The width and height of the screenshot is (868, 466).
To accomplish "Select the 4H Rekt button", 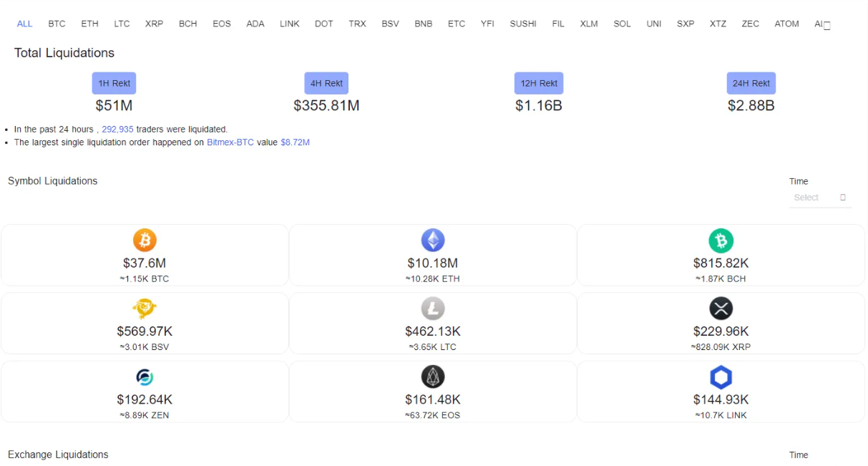I will click(326, 83).
